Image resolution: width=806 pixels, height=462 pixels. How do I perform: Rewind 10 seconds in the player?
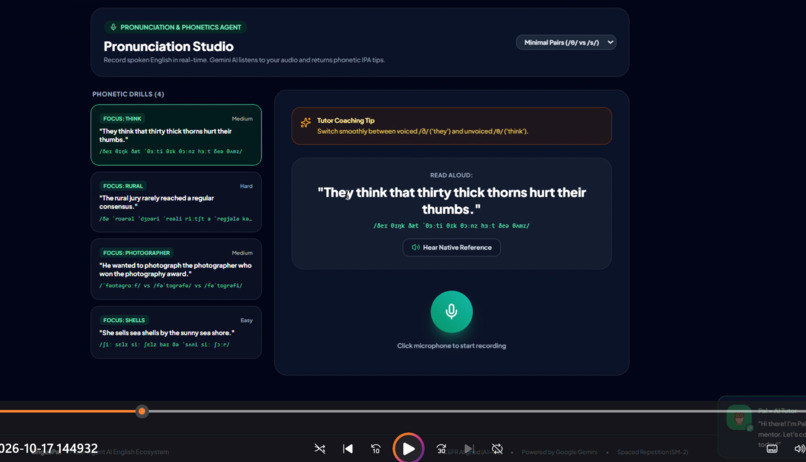click(376, 449)
